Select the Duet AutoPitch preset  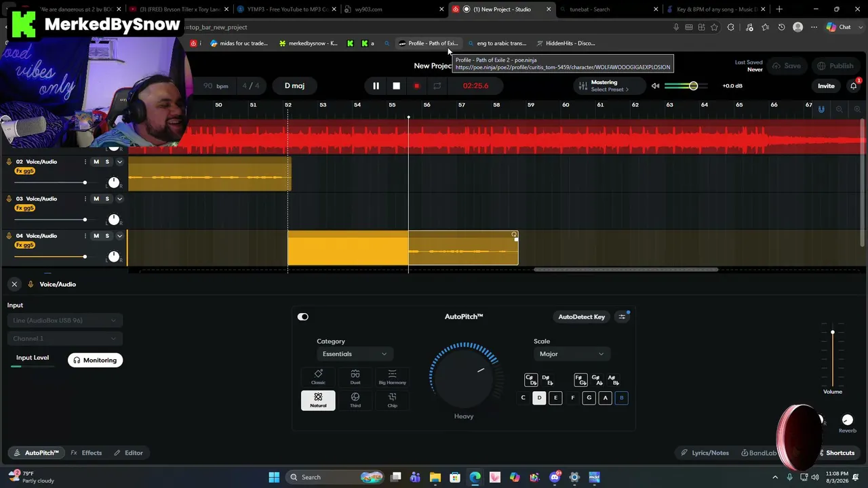click(x=355, y=378)
